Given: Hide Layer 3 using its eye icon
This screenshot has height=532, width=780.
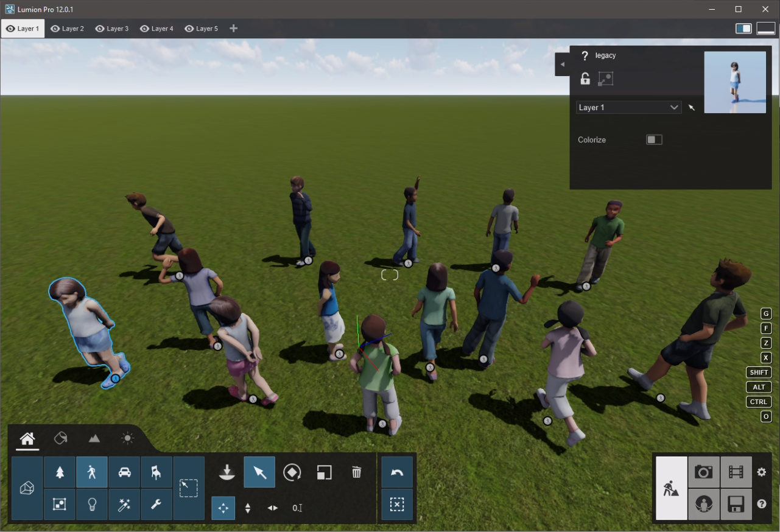Looking at the screenshot, I should (x=100, y=29).
